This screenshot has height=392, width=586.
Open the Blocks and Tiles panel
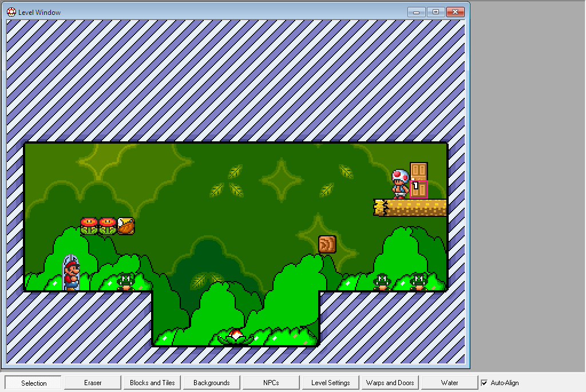152,383
